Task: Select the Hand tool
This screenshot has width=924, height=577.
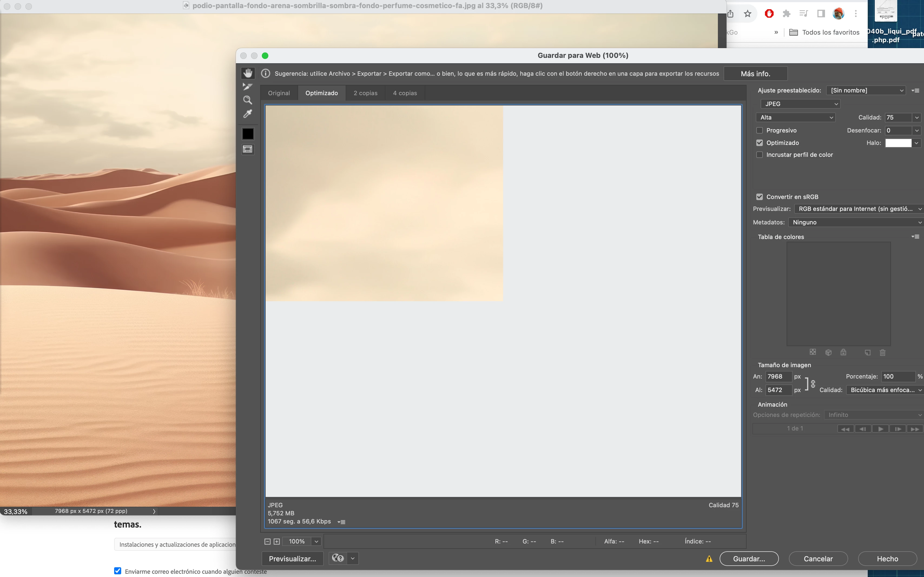Action: pyautogui.click(x=248, y=73)
